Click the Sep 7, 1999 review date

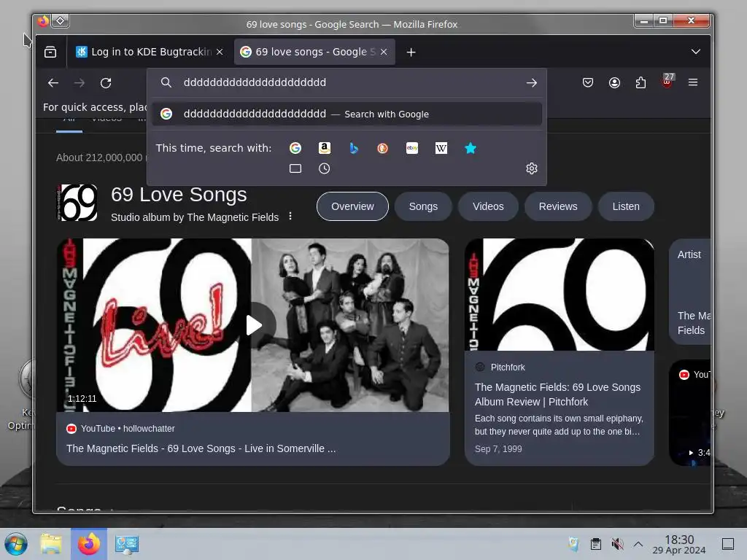coord(498,448)
